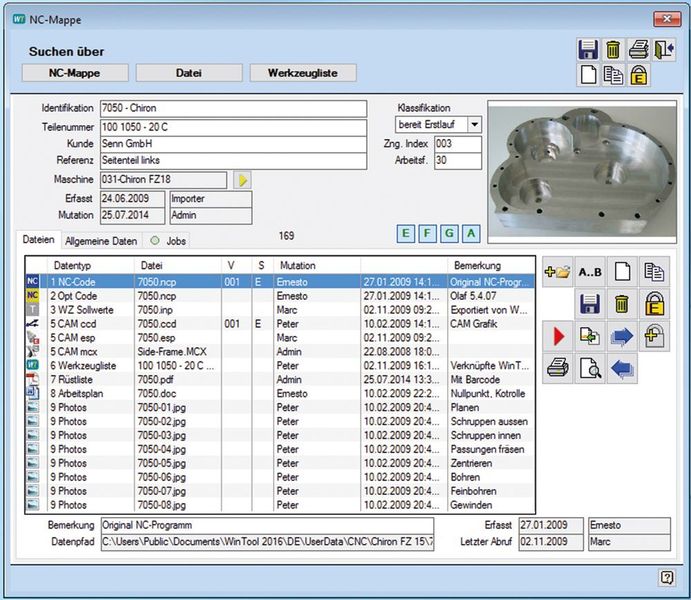Click new file blank page icon beside file list
691x600 pixels.
point(622,272)
